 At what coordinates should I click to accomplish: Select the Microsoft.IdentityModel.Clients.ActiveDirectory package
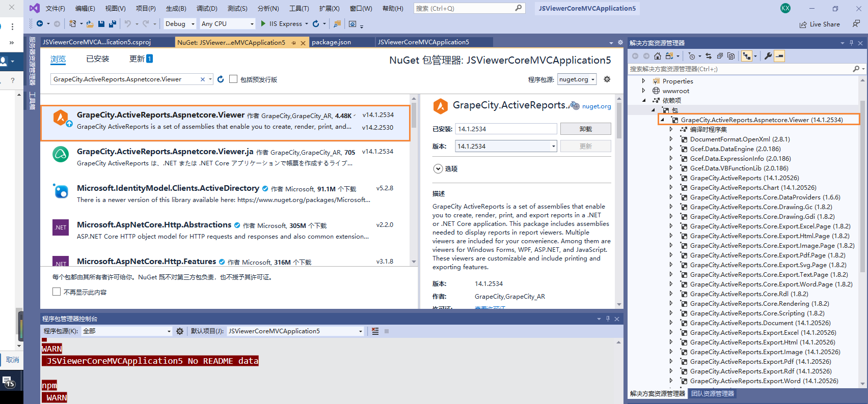pyautogui.click(x=225, y=194)
